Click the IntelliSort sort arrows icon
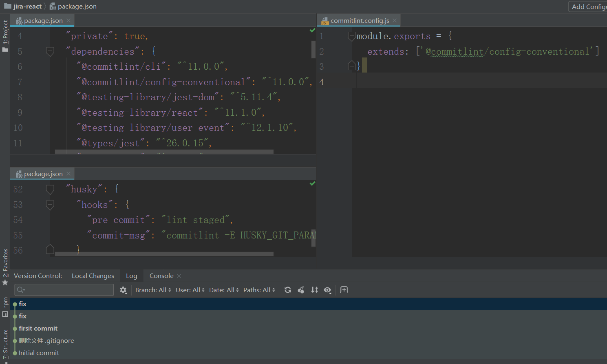Viewport: 607px width, 364px height. 314,290
